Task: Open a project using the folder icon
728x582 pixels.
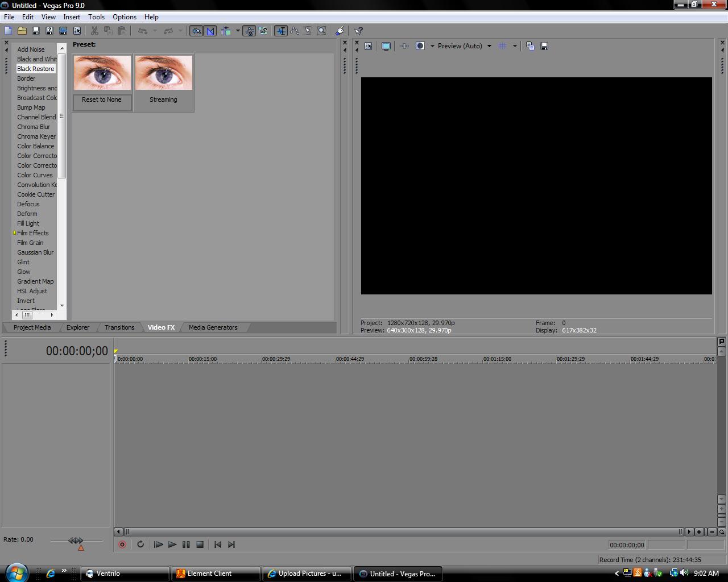Action: (22, 31)
